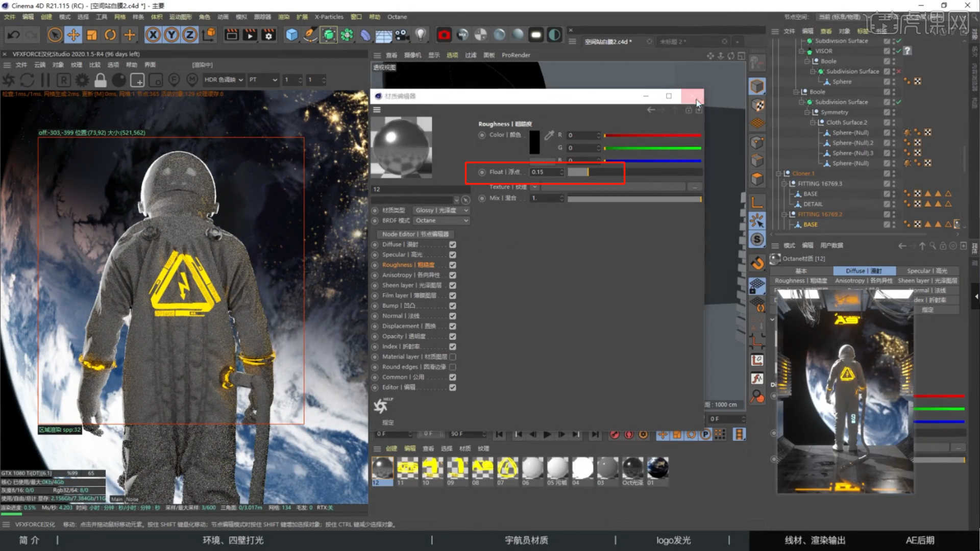Screen dimensions: 980x551
Task: Open the HDR tone-mapping dropdown
Action: [224, 80]
